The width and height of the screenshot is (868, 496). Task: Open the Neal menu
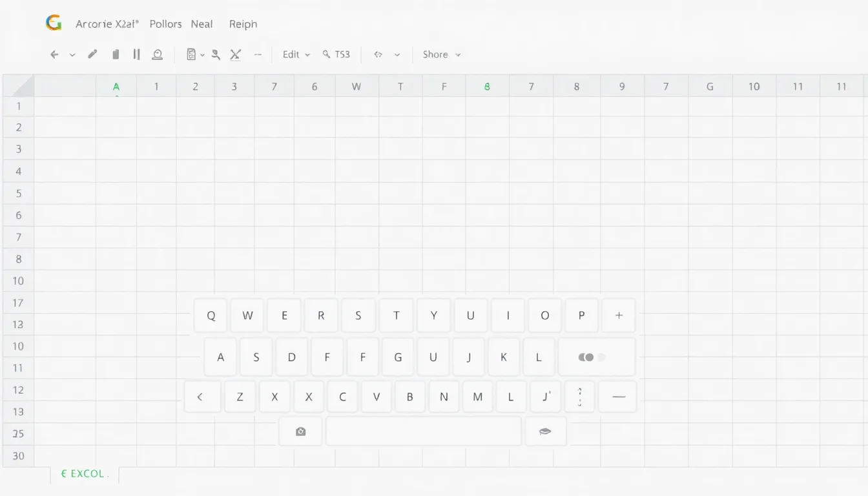201,24
